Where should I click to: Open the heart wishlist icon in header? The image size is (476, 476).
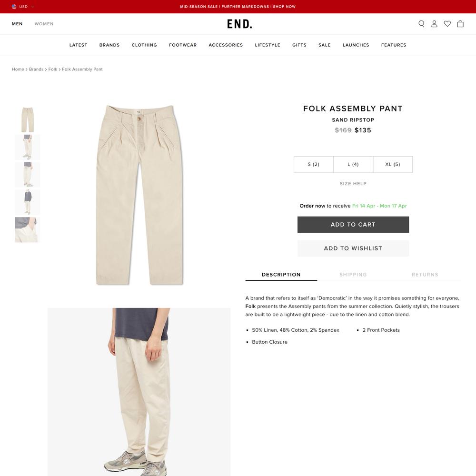coord(447,24)
